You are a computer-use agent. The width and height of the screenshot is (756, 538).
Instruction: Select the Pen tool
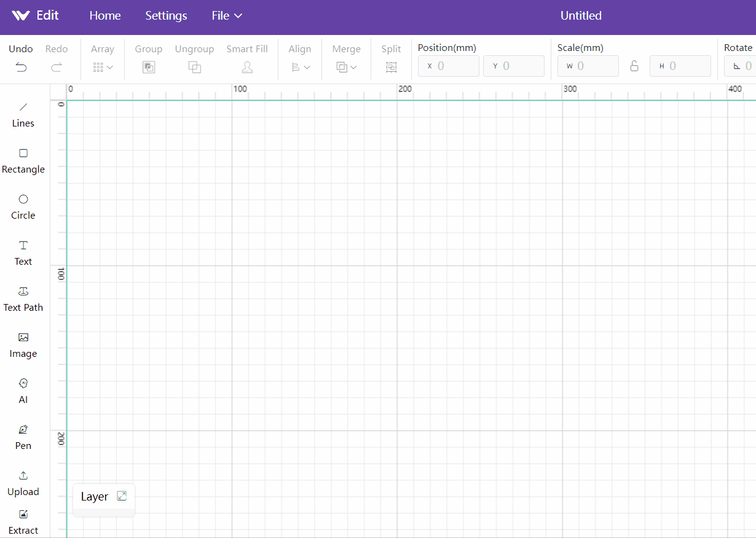pos(23,437)
